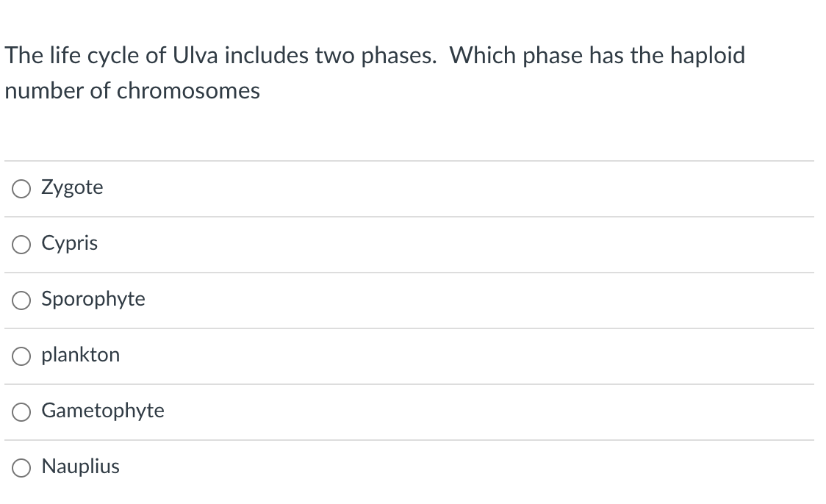Select the Gametophyte radio button
This screenshot has width=826, height=504.
click(x=21, y=412)
